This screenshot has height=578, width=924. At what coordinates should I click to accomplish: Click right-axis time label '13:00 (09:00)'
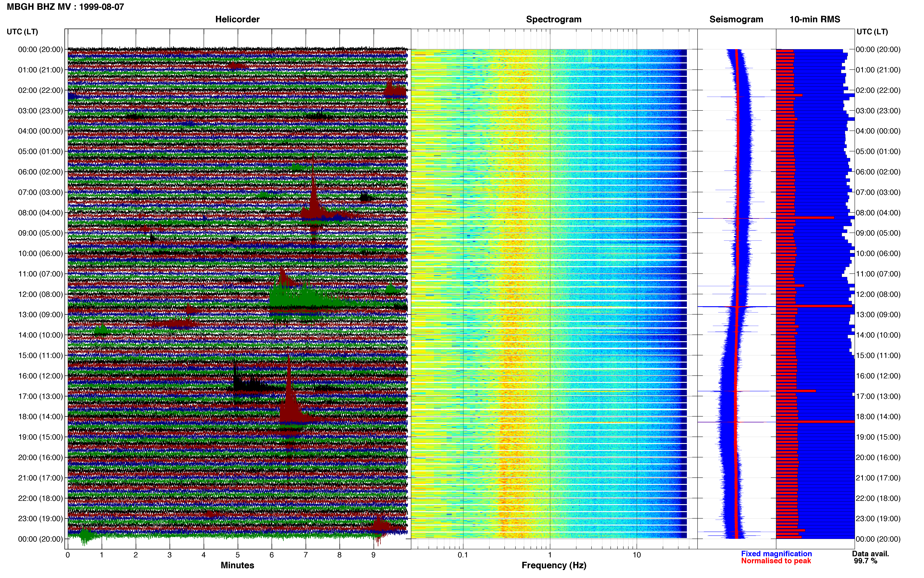coord(878,315)
